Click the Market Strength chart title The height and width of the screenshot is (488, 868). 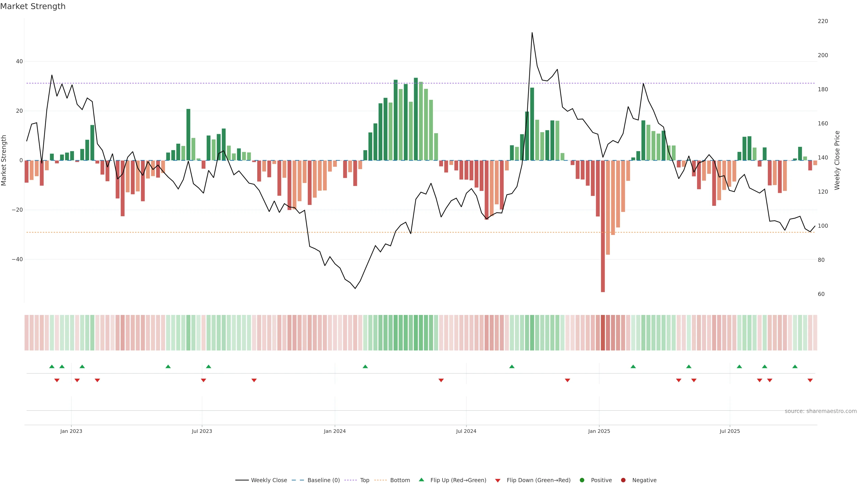33,6
